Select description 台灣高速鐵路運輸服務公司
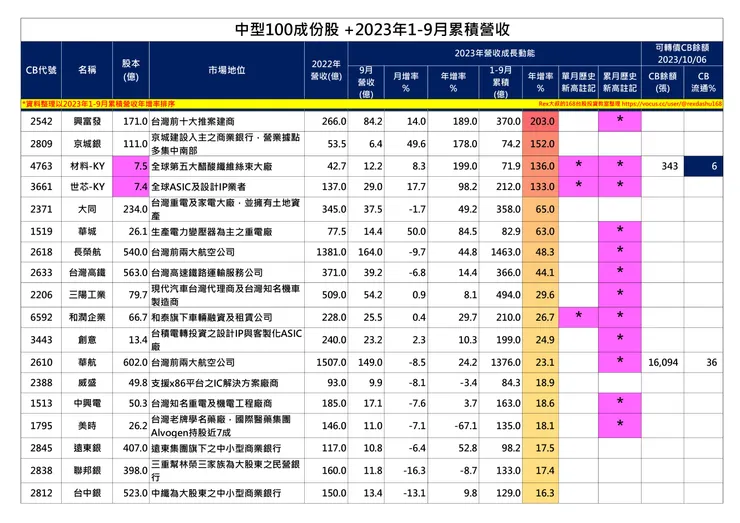This screenshot has height=523, width=740. pos(207,273)
